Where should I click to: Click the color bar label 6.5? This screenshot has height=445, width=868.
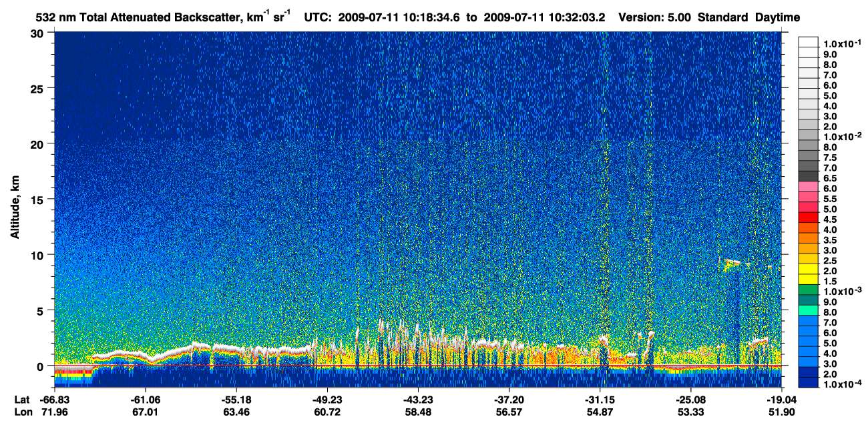point(831,178)
